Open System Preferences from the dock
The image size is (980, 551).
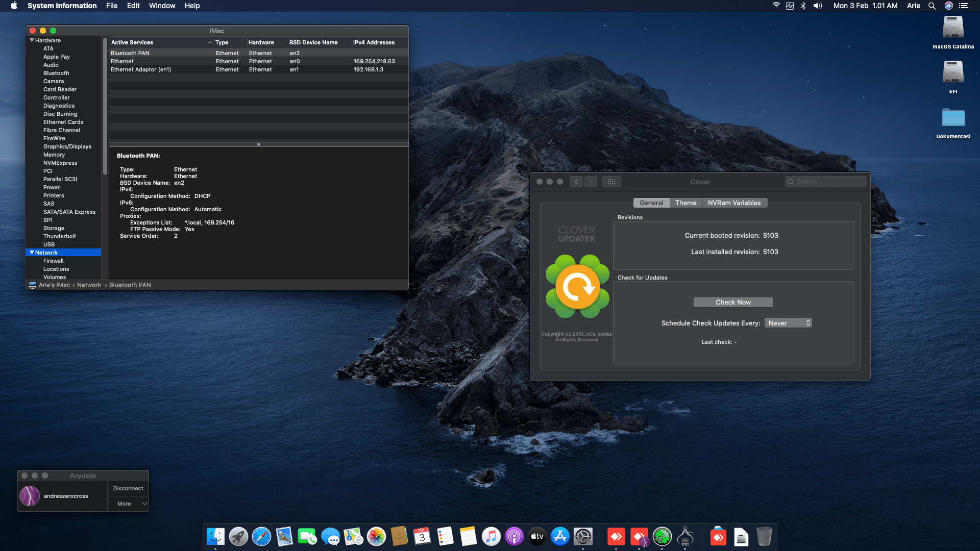pyautogui.click(x=583, y=537)
